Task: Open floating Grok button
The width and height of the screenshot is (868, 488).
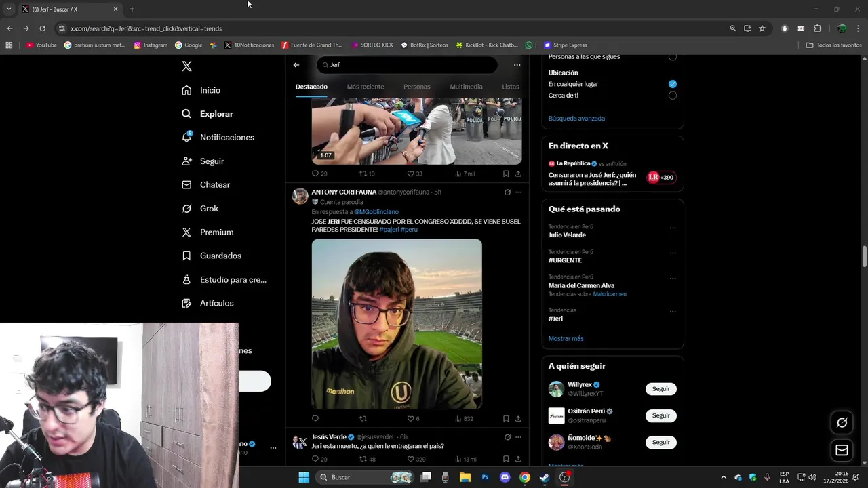Action: click(x=842, y=422)
